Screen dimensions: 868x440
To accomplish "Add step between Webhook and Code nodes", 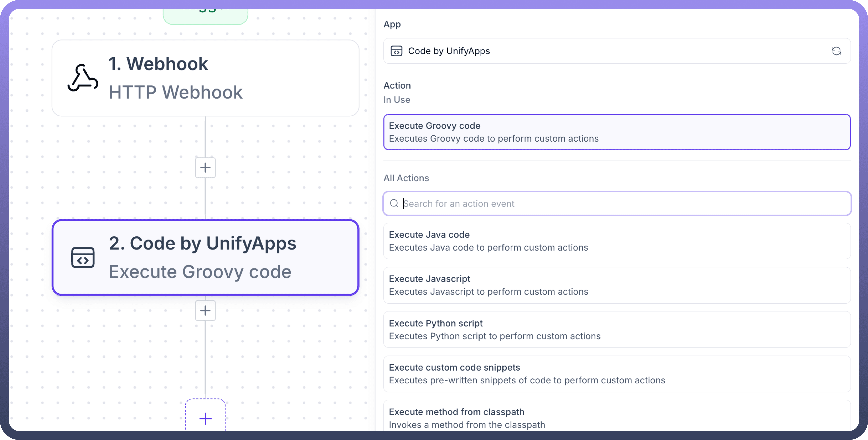I will 205,168.
